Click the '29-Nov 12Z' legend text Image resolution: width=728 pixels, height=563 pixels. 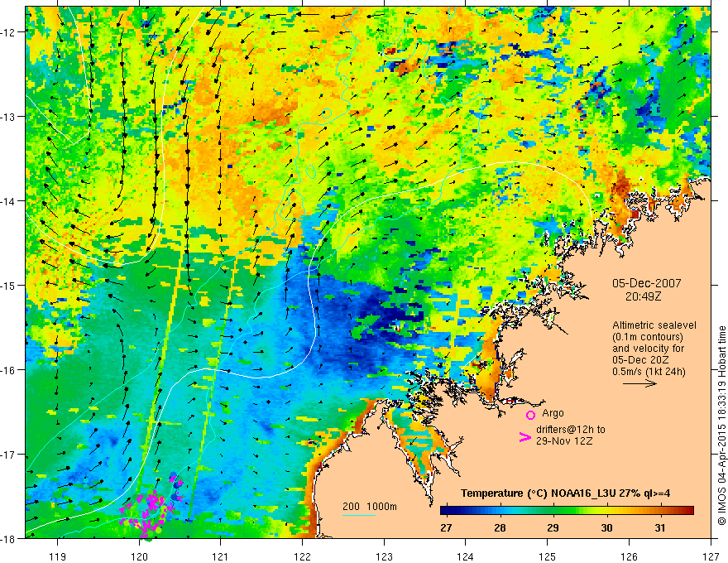pyautogui.click(x=564, y=440)
